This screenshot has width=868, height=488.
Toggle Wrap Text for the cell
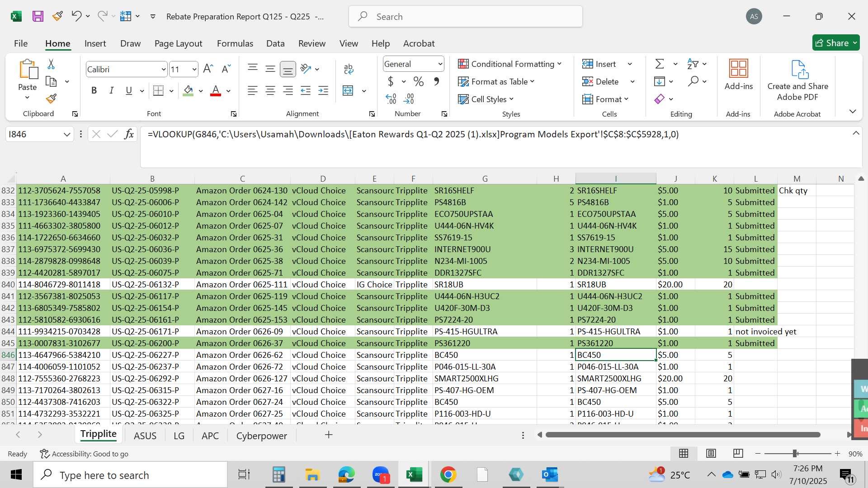(x=348, y=69)
